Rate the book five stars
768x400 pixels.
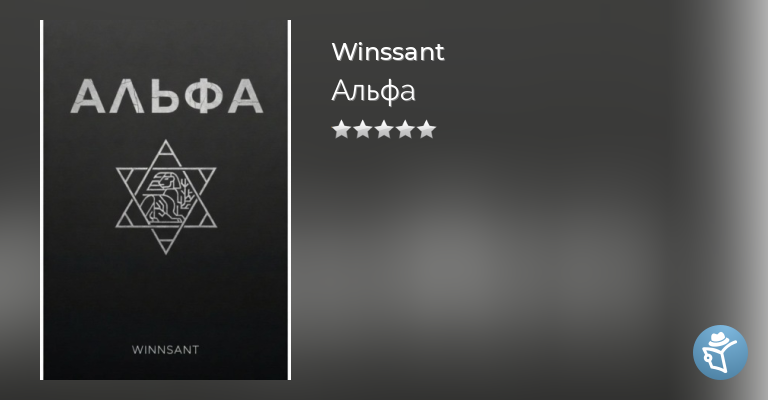tap(426, 130)
